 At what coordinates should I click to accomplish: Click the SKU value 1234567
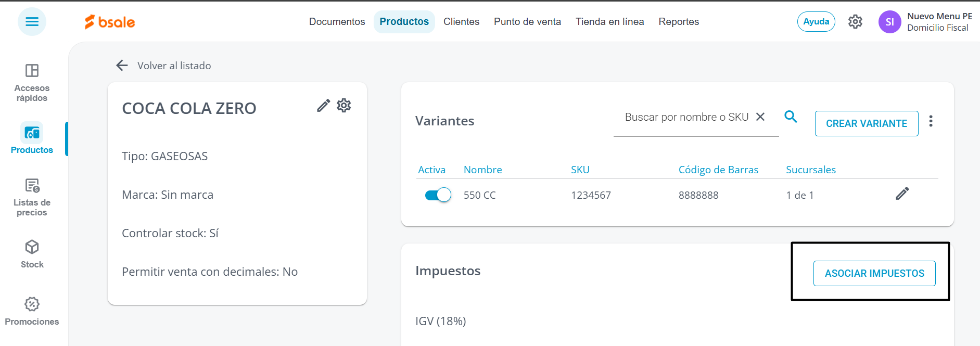click(591, 196)
